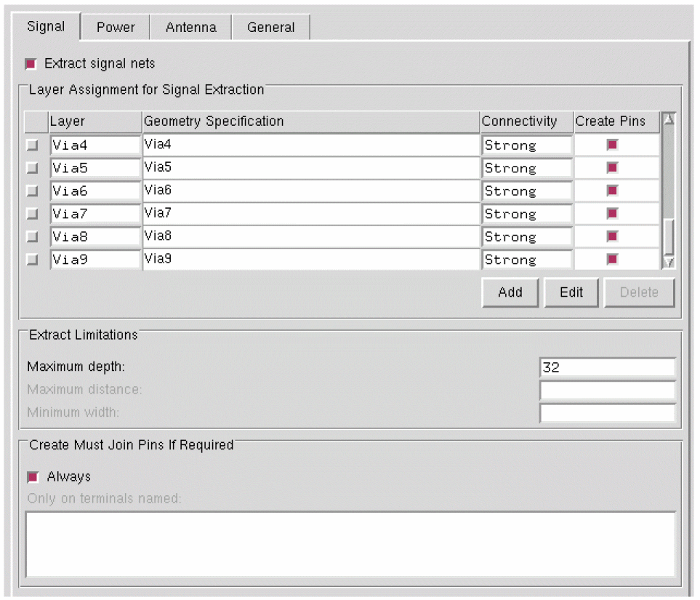Viewport: 700px width, 600px height.
Task: Disable Create Pins for Via5
Action: click(x=612, y=168)
